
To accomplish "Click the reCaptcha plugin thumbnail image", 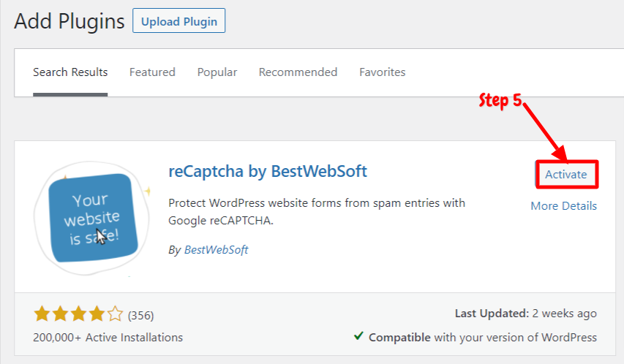I will [92, 219].
